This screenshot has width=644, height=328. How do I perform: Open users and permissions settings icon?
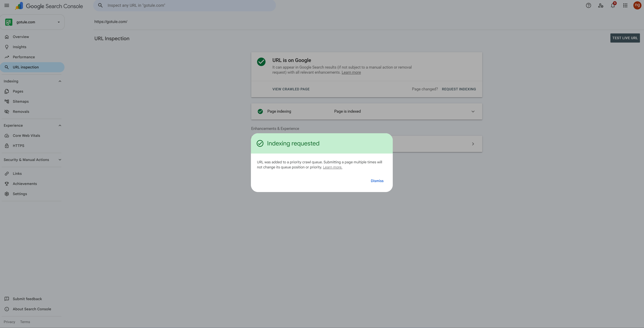click(x=600, y=6)
